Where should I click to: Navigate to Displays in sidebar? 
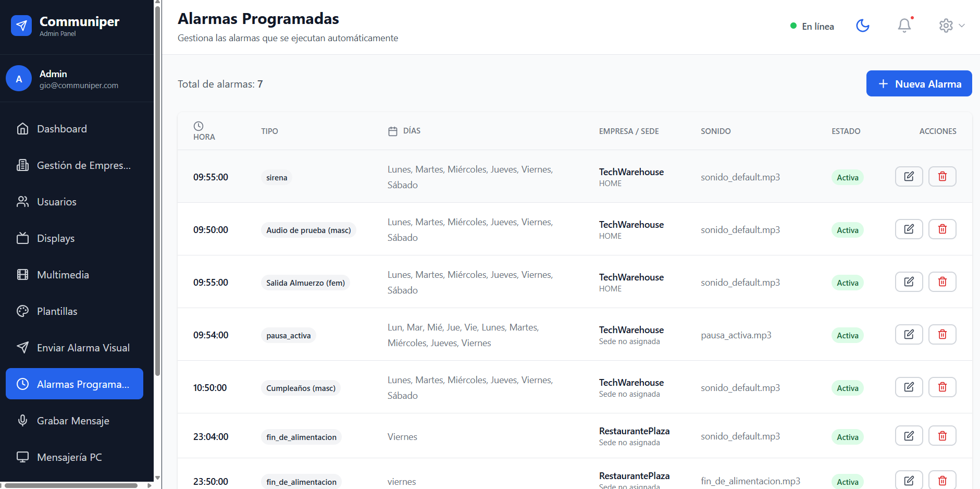(55, 238)
